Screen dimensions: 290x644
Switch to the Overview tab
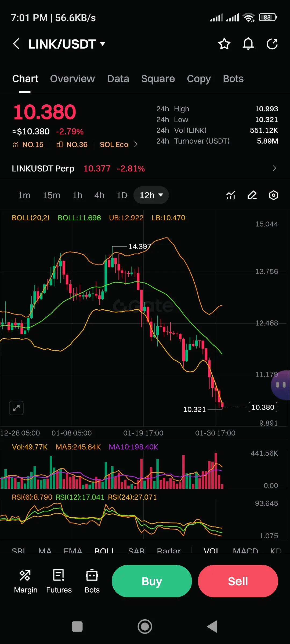pyautogui.click(x=73, y=79)
